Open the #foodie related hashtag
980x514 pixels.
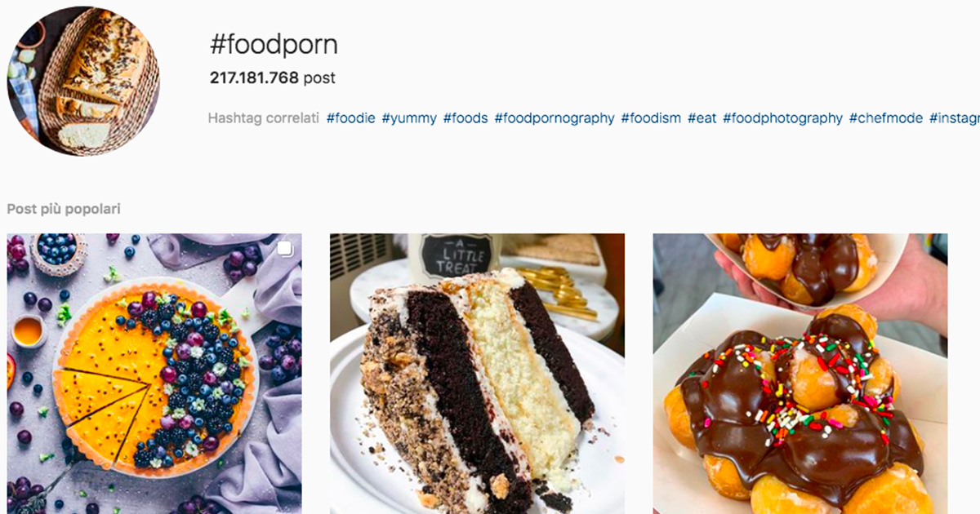(x=351, y=118)
